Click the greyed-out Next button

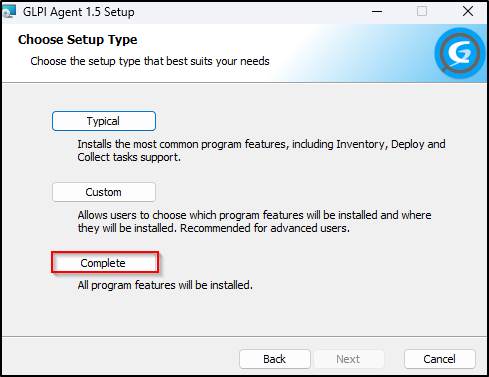(x=349, y=359)
